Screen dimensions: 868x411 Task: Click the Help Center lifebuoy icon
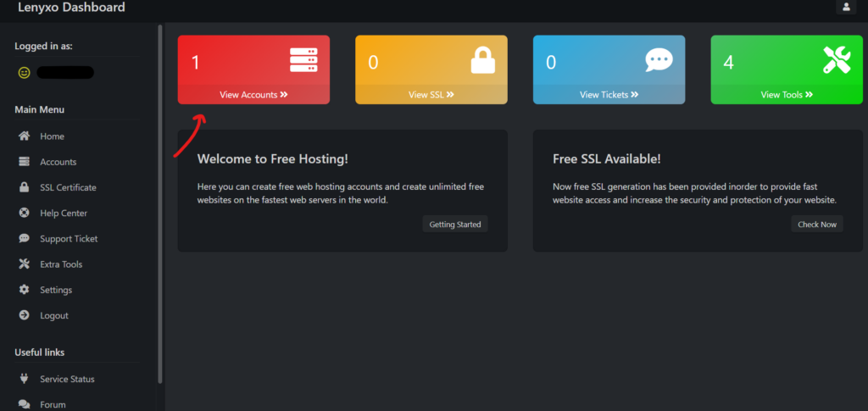pos(24,213)
